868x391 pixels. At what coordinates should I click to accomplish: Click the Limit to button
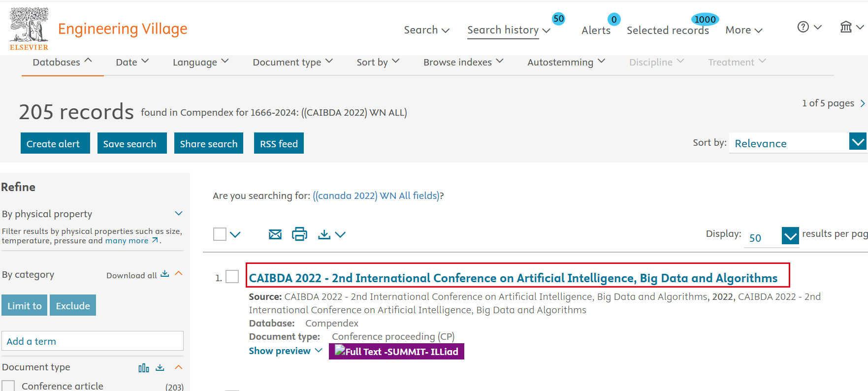tap(25, 305)
